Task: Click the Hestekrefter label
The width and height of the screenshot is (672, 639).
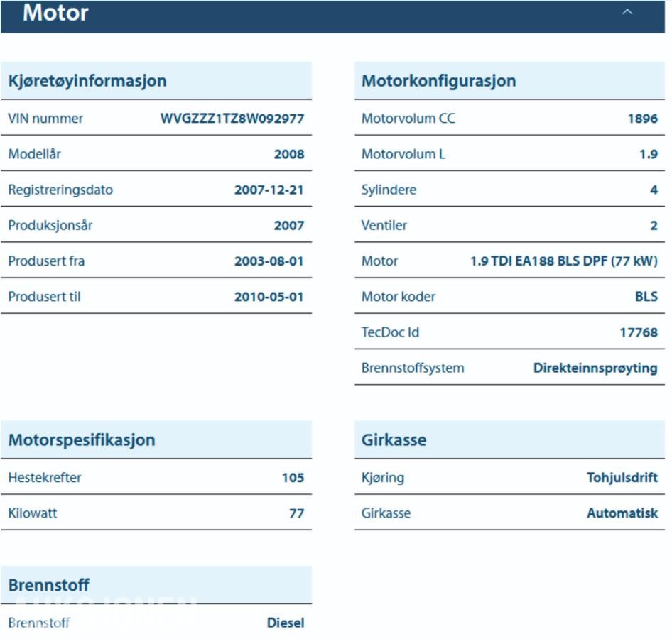Action: tap(45, 478)
